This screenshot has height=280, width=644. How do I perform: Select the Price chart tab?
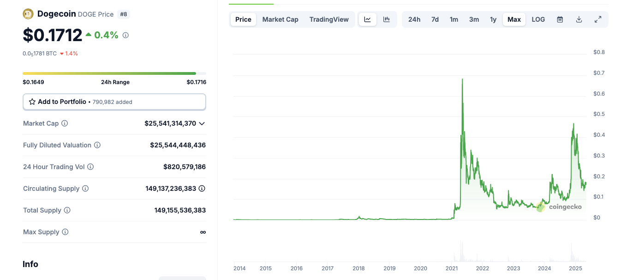(243, 19)
